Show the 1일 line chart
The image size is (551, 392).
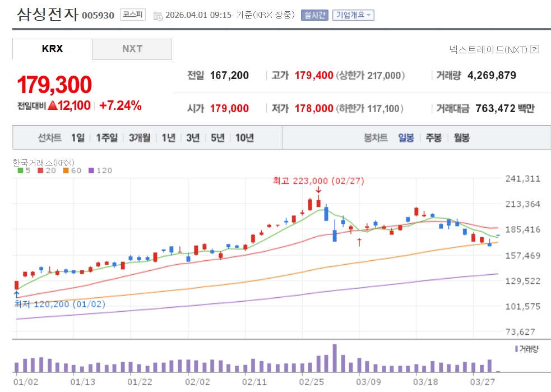pos(77,138)
